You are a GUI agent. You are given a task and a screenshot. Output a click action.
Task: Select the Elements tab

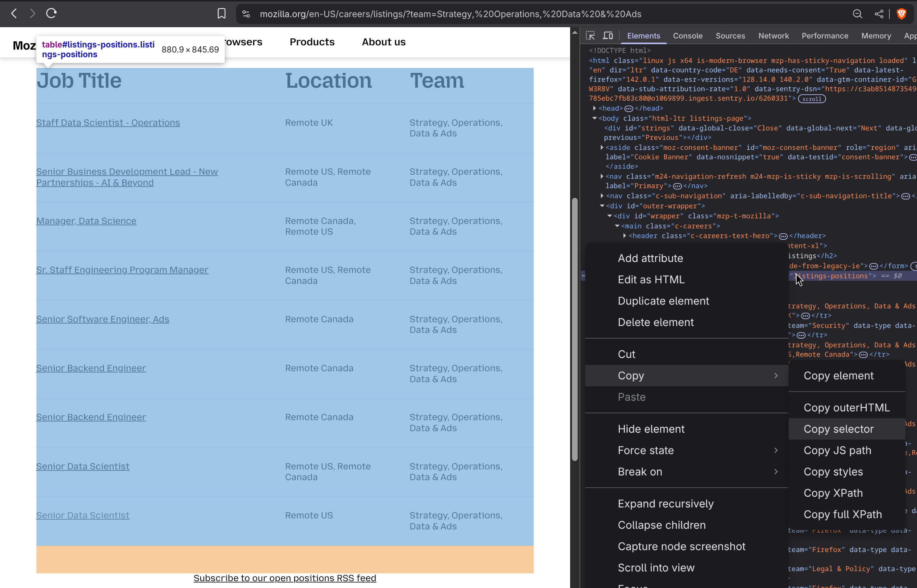(643, 36)
